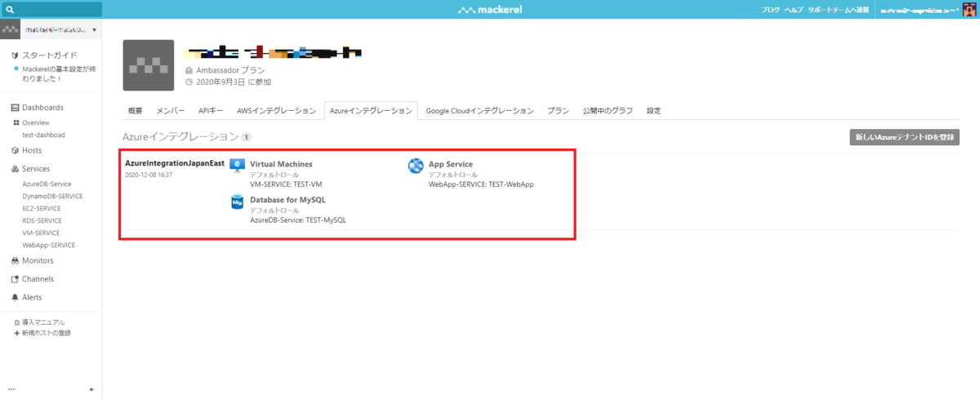Go to Services in sidebar

pos(36,169)
